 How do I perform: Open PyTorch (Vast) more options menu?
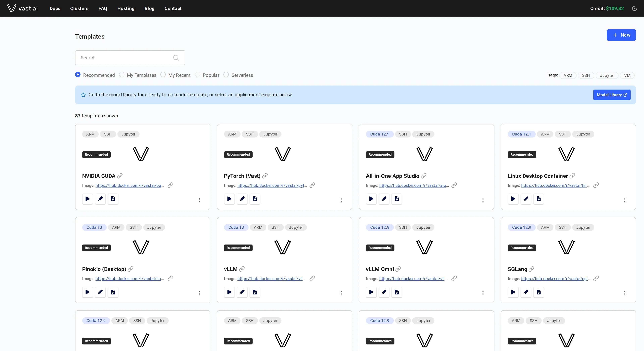point(341,200)
